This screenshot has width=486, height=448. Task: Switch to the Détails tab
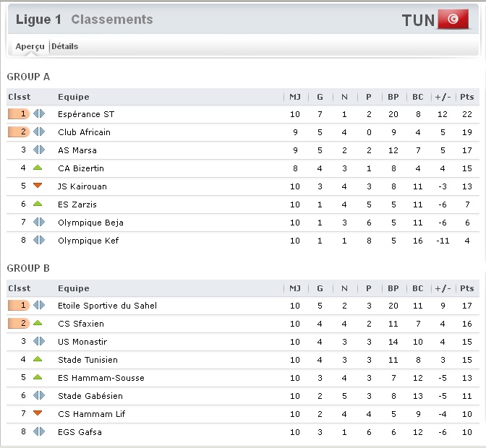65,46
